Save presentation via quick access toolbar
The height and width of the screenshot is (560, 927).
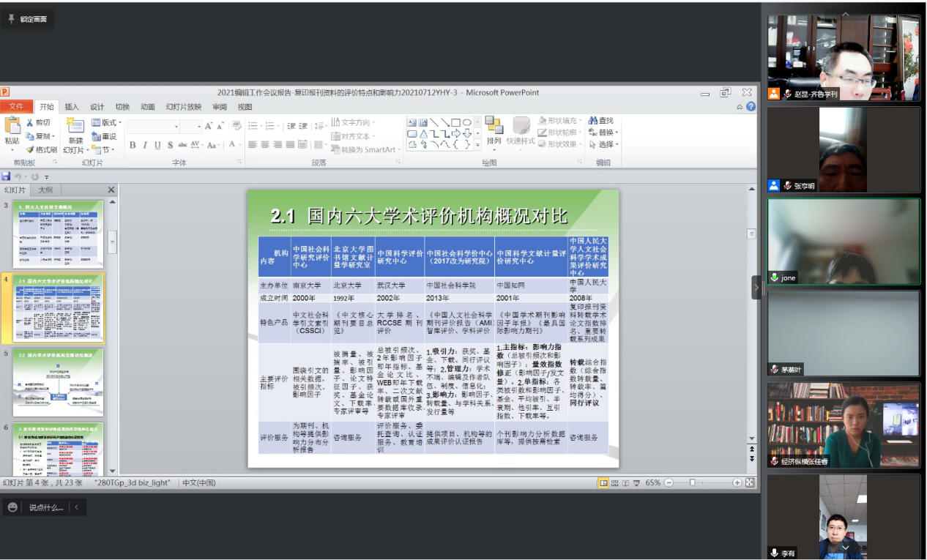point(7,176)
